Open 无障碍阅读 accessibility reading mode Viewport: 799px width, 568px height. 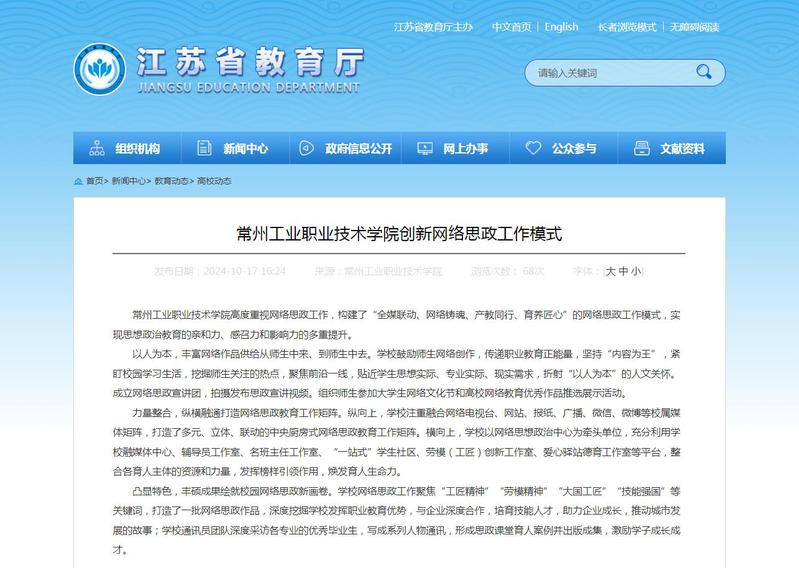[694, 27]
